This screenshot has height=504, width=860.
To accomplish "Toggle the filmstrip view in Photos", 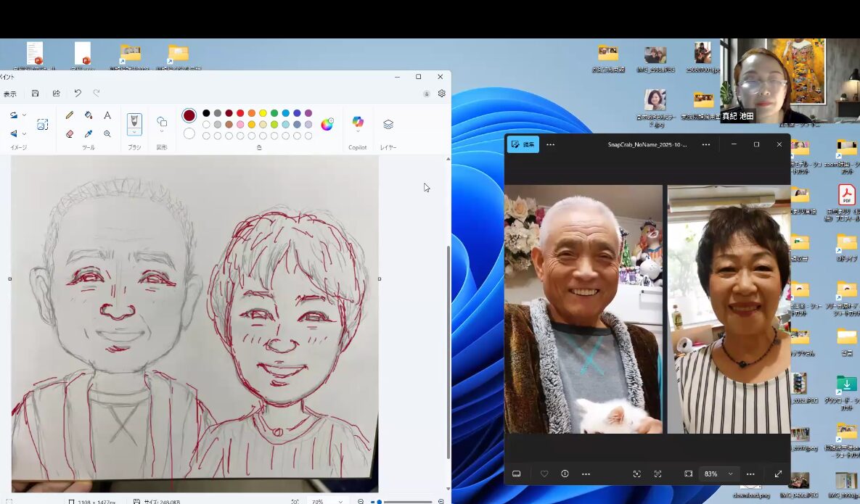I will pyautogui.click(x=517, y=474).
